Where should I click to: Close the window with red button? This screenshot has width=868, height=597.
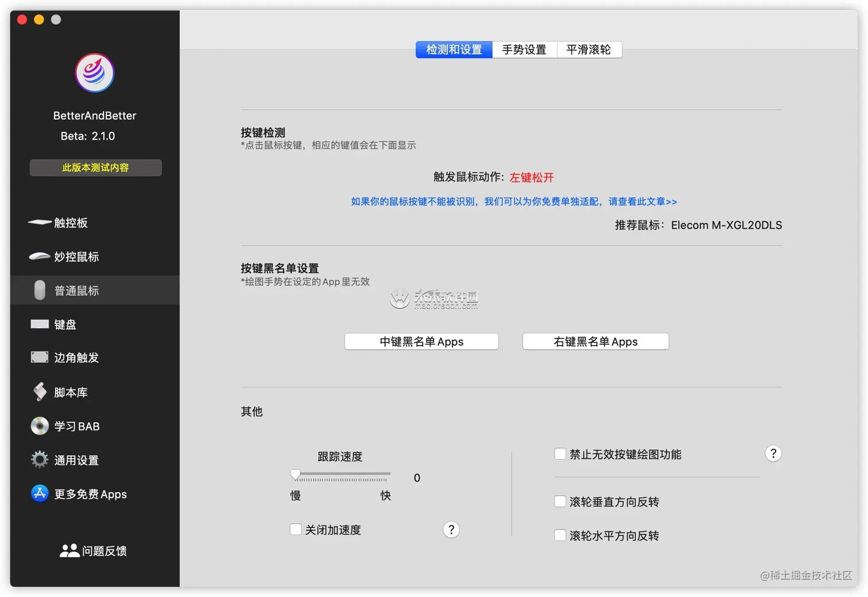[22, 20]
